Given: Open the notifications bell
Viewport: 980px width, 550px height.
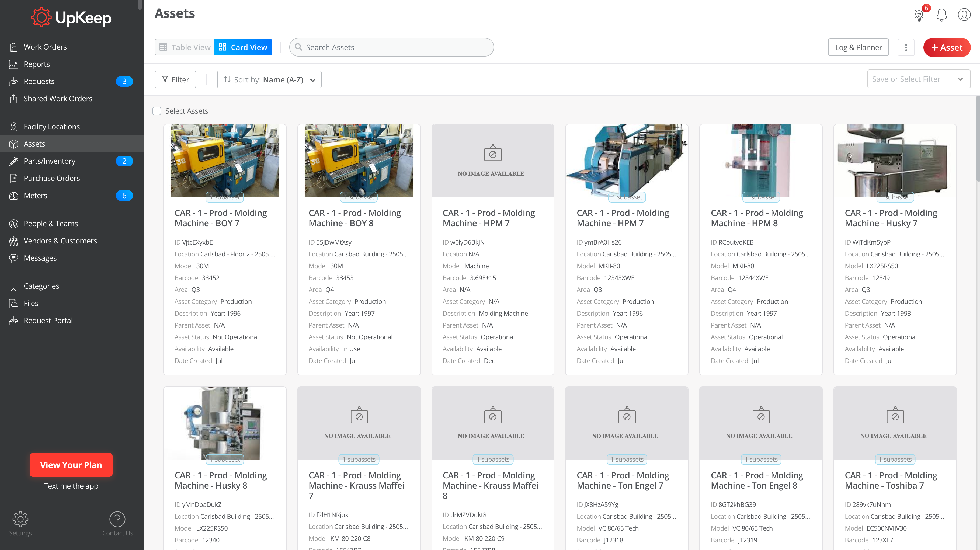Looking at the screenshot, I should pos(941,15).
